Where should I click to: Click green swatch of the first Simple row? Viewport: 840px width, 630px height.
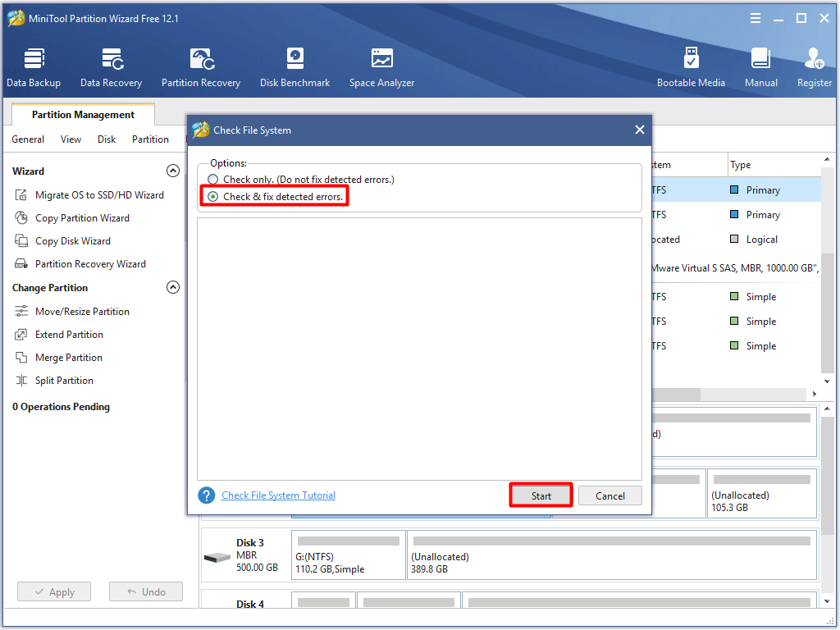tap(734, 296)
